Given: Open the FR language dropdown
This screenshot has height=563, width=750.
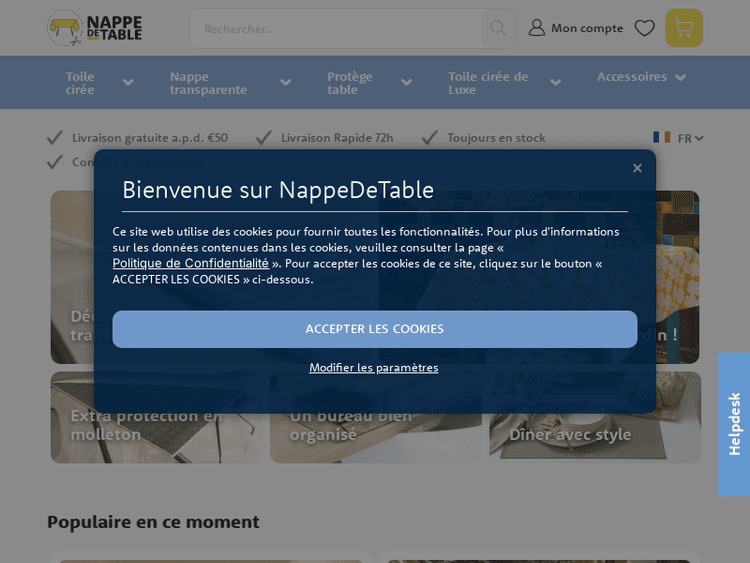Looking at the screenshot, I should 690,138.
